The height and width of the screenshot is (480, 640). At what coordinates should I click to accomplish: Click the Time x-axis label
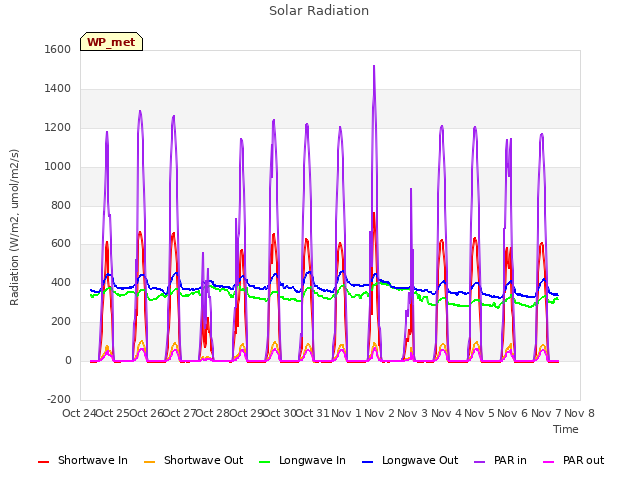click(566, 429)
